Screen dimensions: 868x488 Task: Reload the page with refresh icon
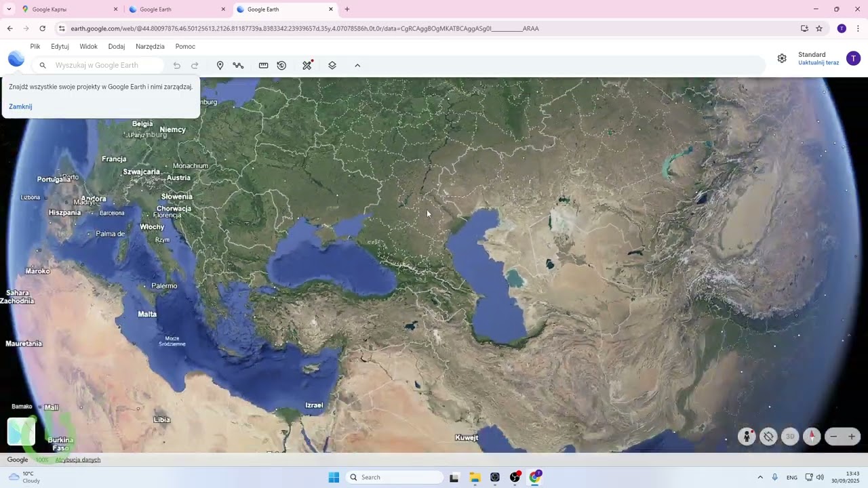pos(42,28)
